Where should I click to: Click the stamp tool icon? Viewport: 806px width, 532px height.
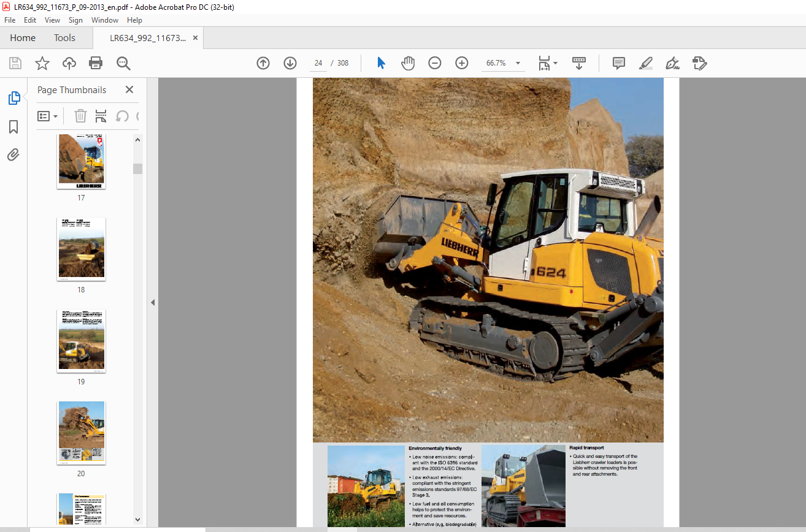[700, 63]
